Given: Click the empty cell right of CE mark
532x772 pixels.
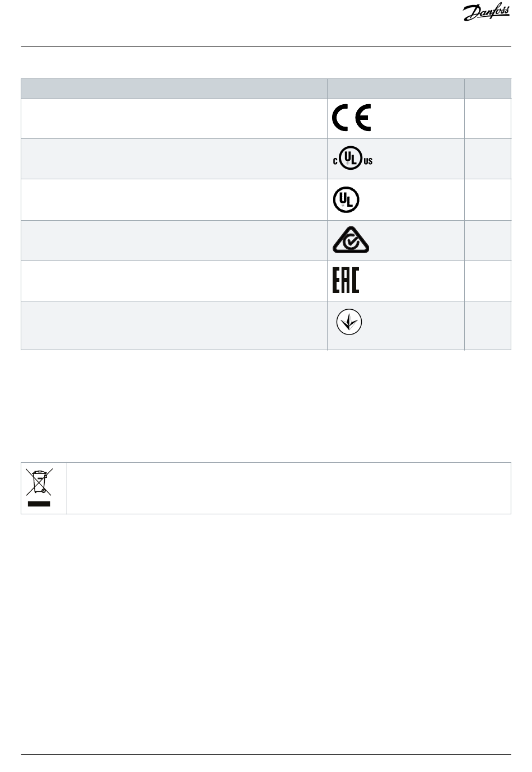Looking at the screenshot, I should 488,119.
